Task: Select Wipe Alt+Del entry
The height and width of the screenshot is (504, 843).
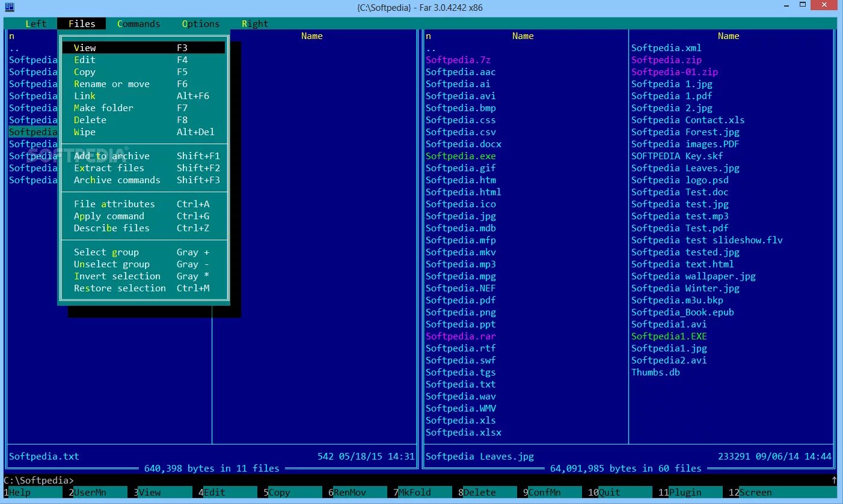Action: tap(144, 132)
